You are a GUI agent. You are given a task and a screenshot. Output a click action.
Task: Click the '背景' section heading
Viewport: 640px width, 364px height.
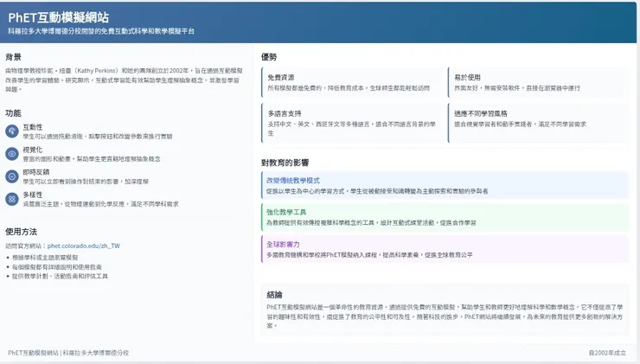coord(13,57)
